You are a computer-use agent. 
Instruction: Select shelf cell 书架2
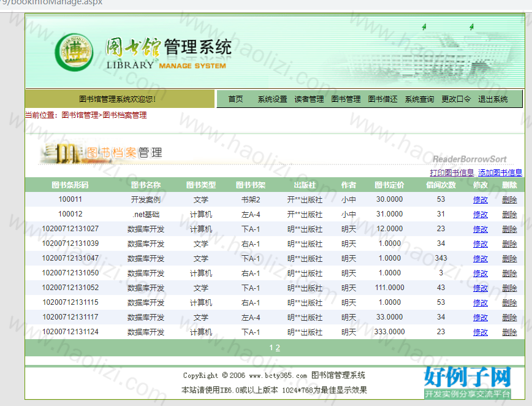coord(251,199)
